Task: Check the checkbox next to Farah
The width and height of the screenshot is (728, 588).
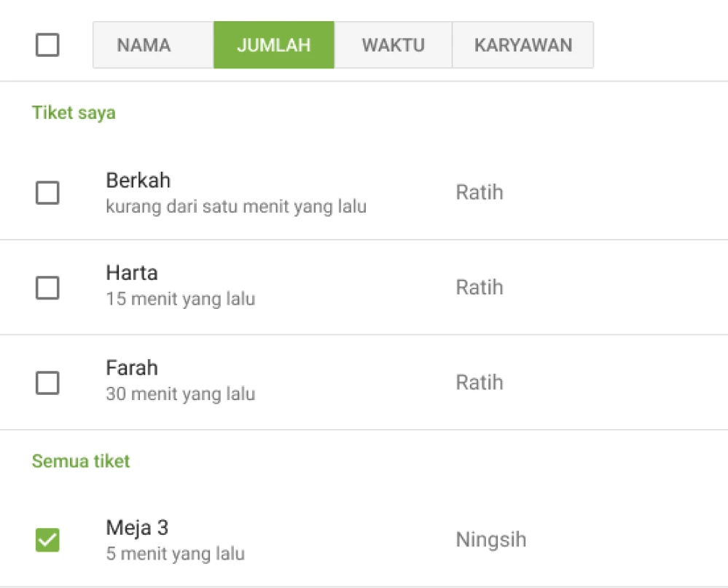Action: [x=47, y=382]
